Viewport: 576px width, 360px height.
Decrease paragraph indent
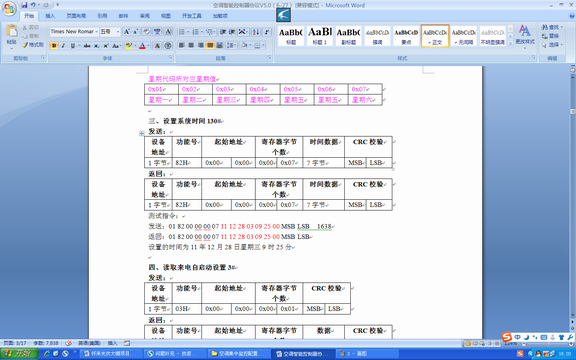223,32
